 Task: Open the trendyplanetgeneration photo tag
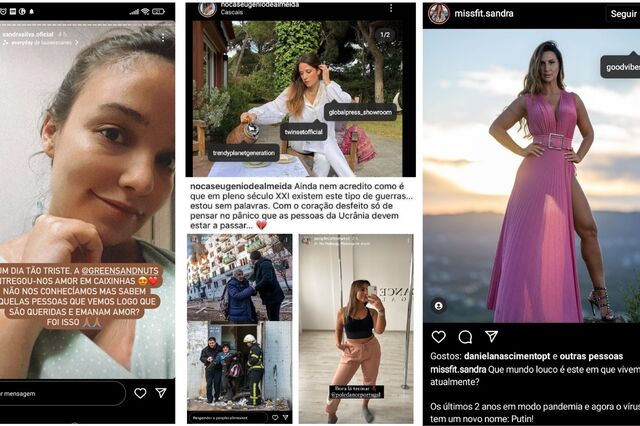pos(244,153)
